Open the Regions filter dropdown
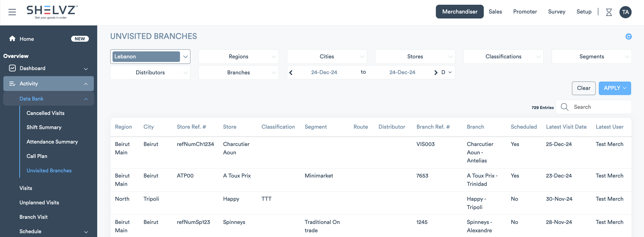644x237 pixels. pos(238,57)
